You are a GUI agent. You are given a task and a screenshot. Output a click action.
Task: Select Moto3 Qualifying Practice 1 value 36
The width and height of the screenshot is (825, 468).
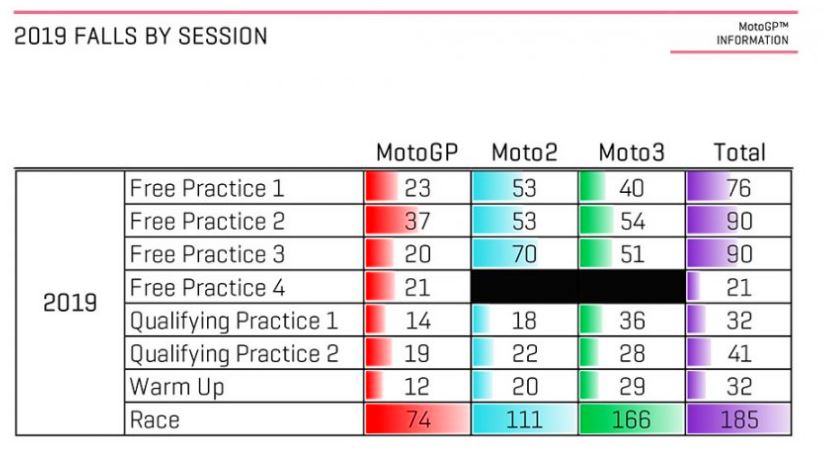tap(632, 321)
